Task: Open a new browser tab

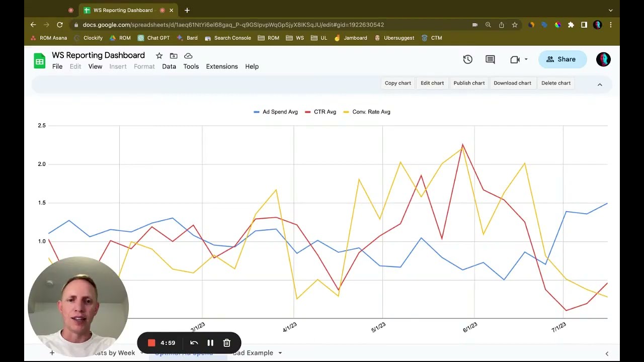Action: click(x=187, y=10)
